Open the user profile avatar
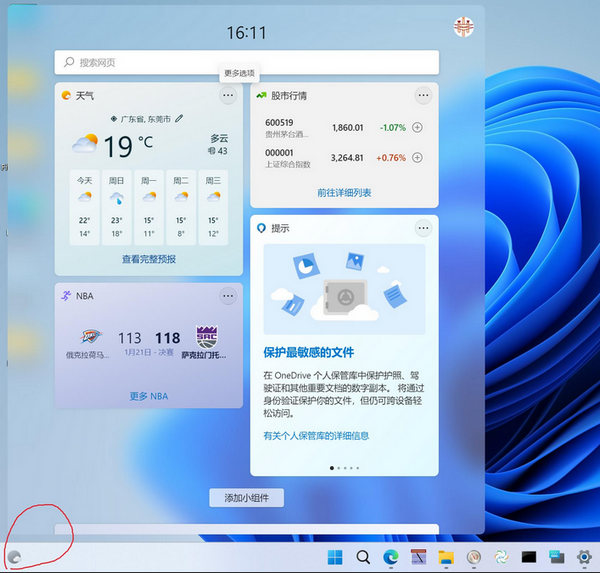This screenshot has height=573, width=600. click(463, 28)
